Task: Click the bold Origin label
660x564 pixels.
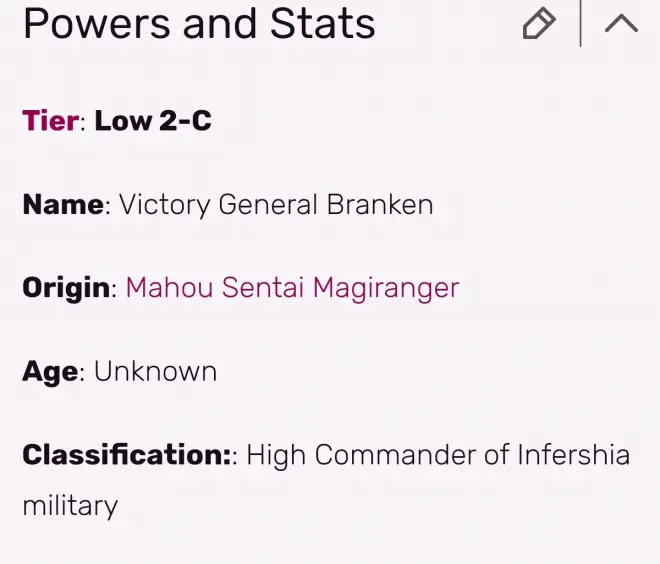Action: pyautogui.click(x=67, y=288)
